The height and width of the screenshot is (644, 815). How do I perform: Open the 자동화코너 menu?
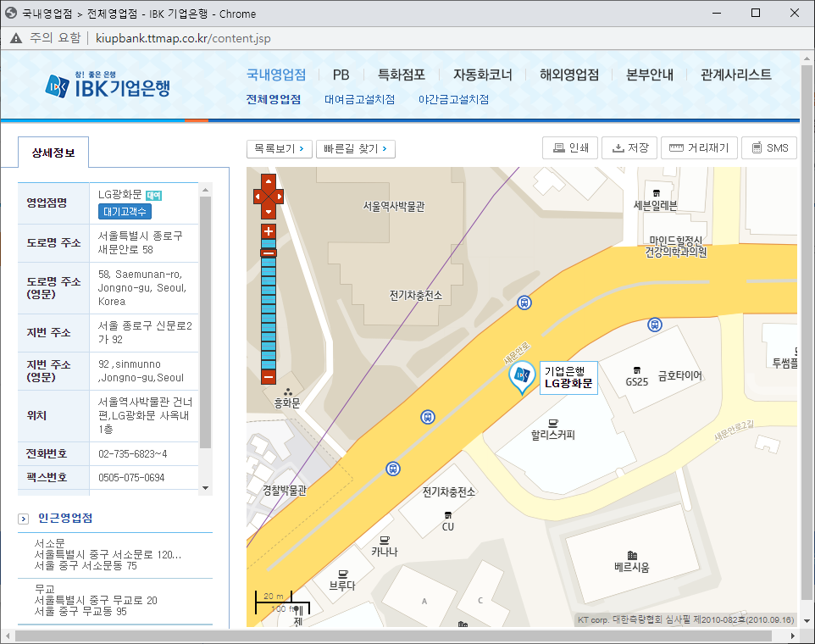[x=482, y=75]
